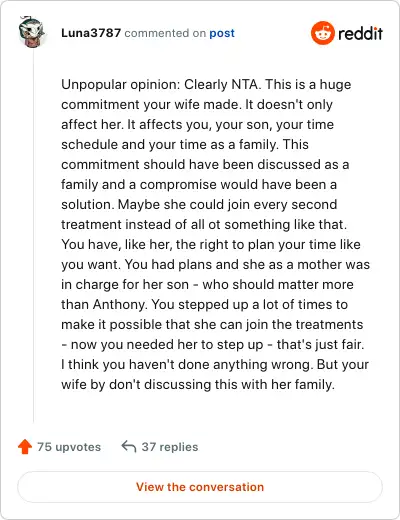The image size is (400, 520).
Task: Click the line "solution. Maybe she could join"
Action: coord(199,204)
